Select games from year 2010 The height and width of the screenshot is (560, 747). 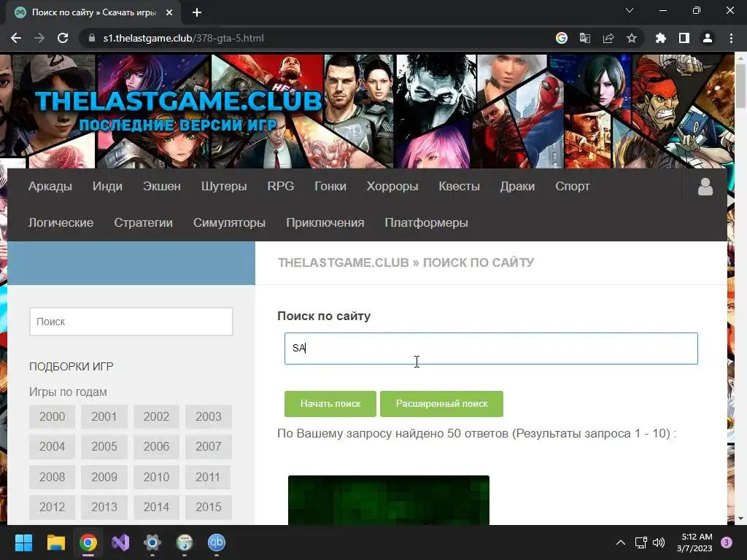(x=156, y=477)
